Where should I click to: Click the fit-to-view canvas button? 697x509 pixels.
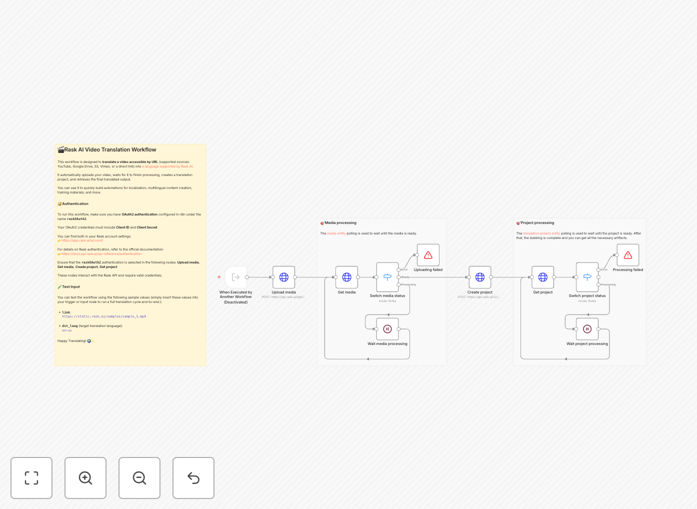pyautogui.click(x=32, y=478)
